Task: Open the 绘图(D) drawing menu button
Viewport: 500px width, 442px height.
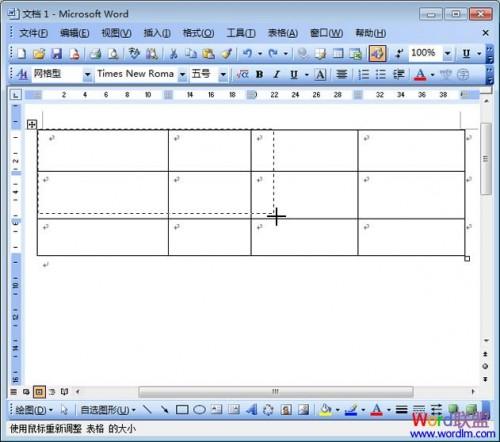Action: [34, 410]
